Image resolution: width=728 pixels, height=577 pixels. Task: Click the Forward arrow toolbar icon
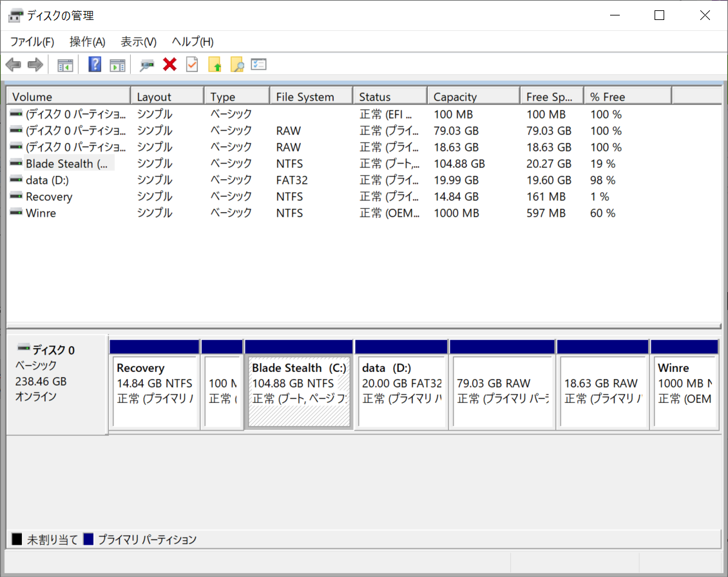click(x=35, y=64)
